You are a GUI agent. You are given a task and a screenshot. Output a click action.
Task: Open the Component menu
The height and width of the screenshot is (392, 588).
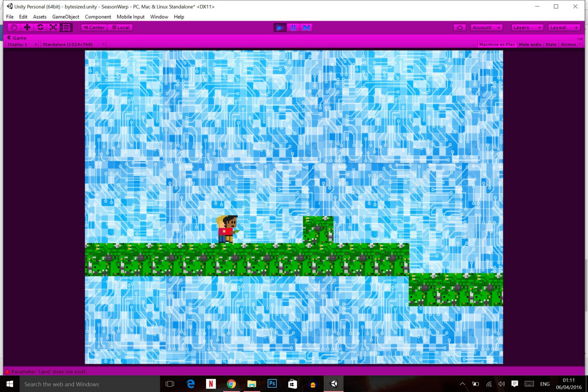click(98, 17)
